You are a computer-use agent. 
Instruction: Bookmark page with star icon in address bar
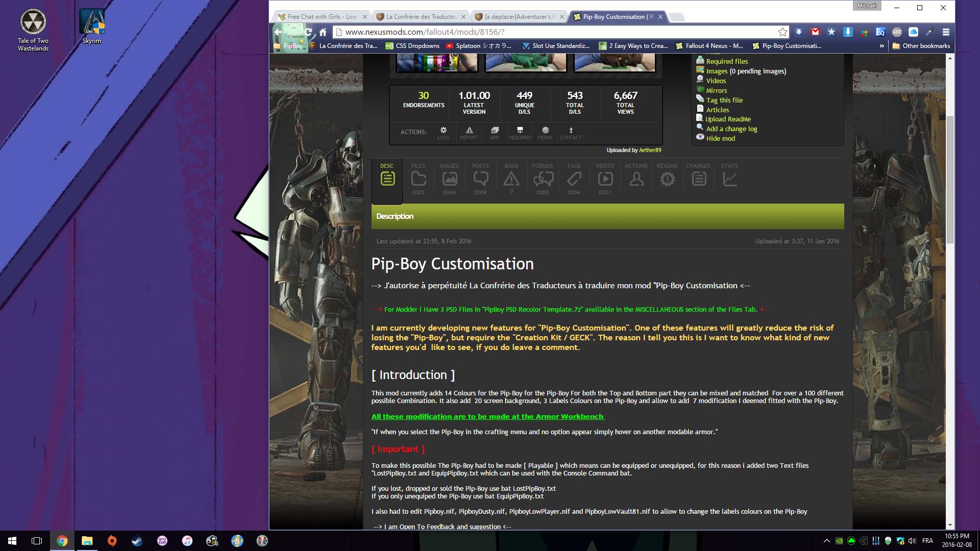click(x=782, y=32)
